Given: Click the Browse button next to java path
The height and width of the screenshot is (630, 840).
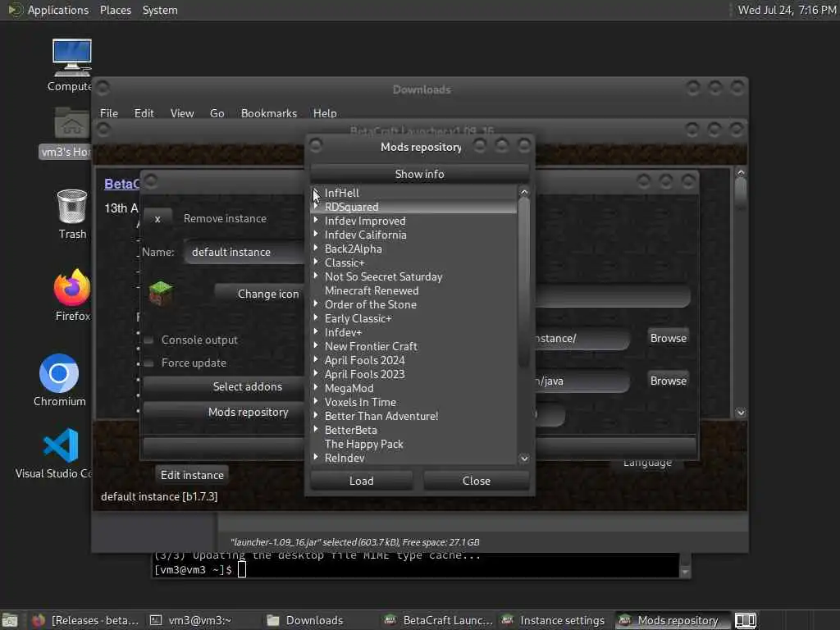Looking at the screenshot, I should pyautogui.click(x=668, y=381).
